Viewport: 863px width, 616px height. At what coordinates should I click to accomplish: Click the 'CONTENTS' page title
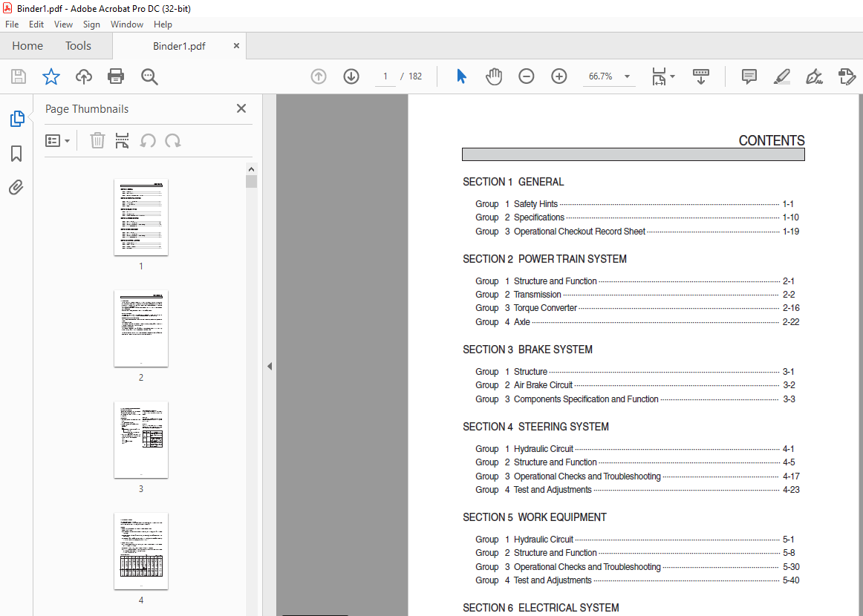tap(771, 141)
